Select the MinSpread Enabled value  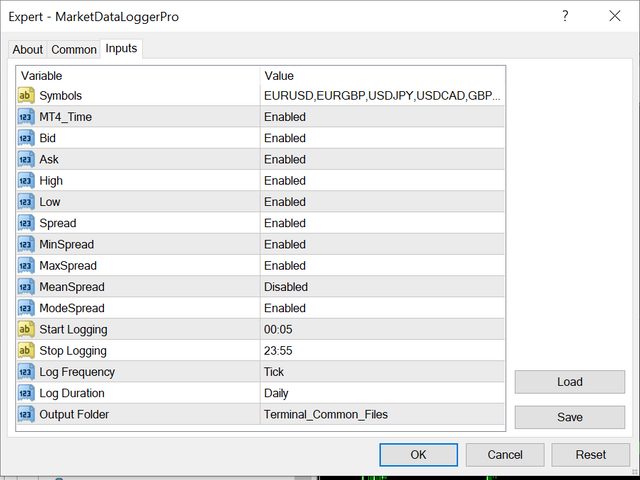tap(285, 244)
